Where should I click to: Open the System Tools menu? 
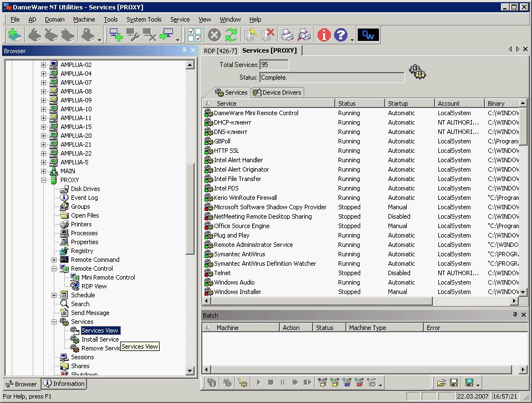[144, 19]
